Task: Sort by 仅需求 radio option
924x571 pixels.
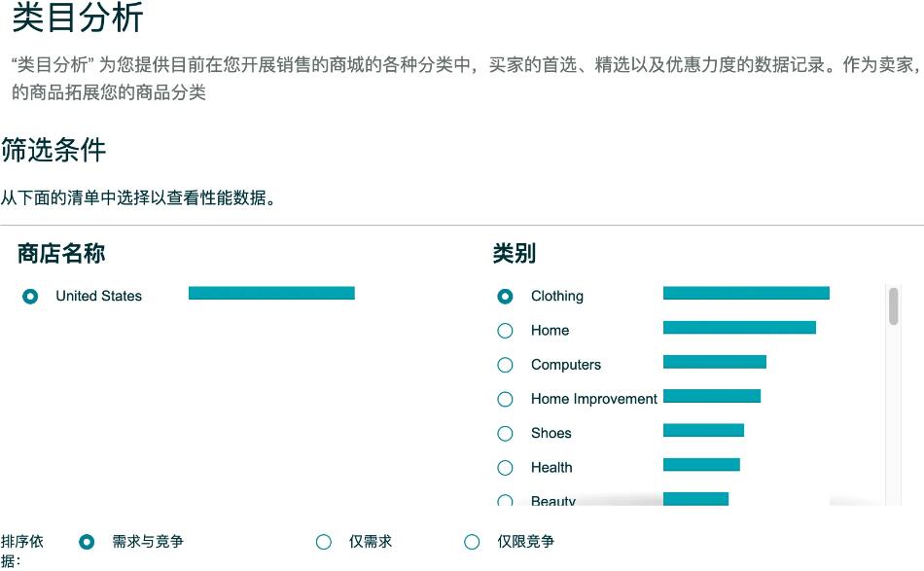Action: coord(324,542)
